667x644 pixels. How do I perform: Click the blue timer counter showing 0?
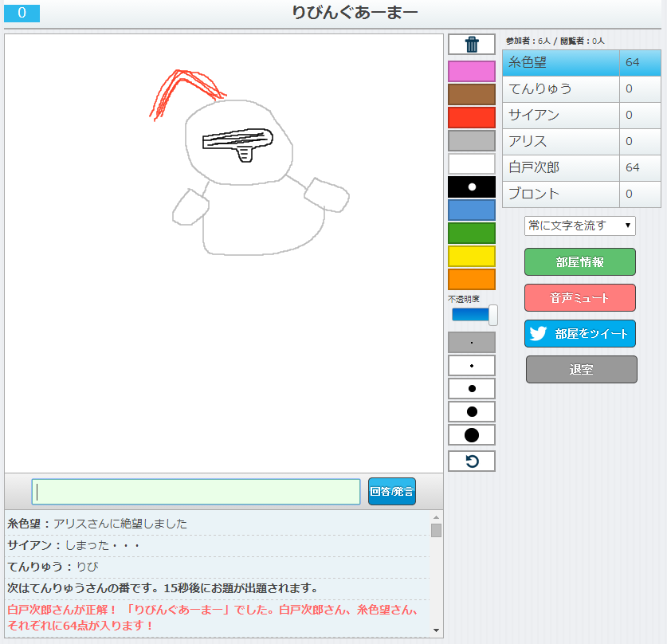(22, 14)
